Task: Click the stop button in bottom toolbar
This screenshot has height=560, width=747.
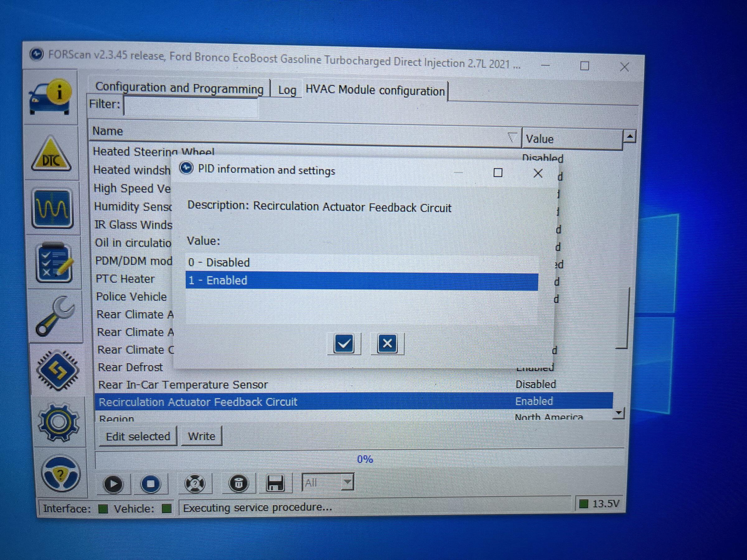Action: tap(150, 484)
